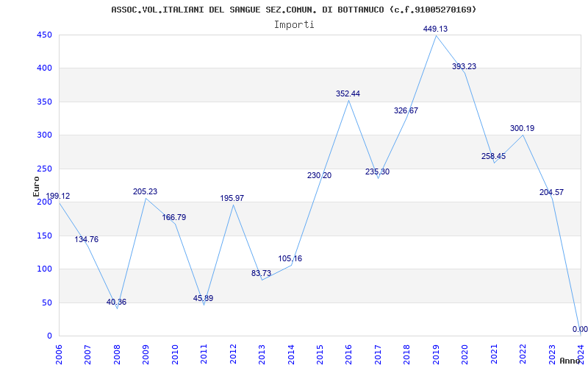This screenshot has width=588, height=368.
Task: Click the 352.44 data label
Action: click(348, 94)
